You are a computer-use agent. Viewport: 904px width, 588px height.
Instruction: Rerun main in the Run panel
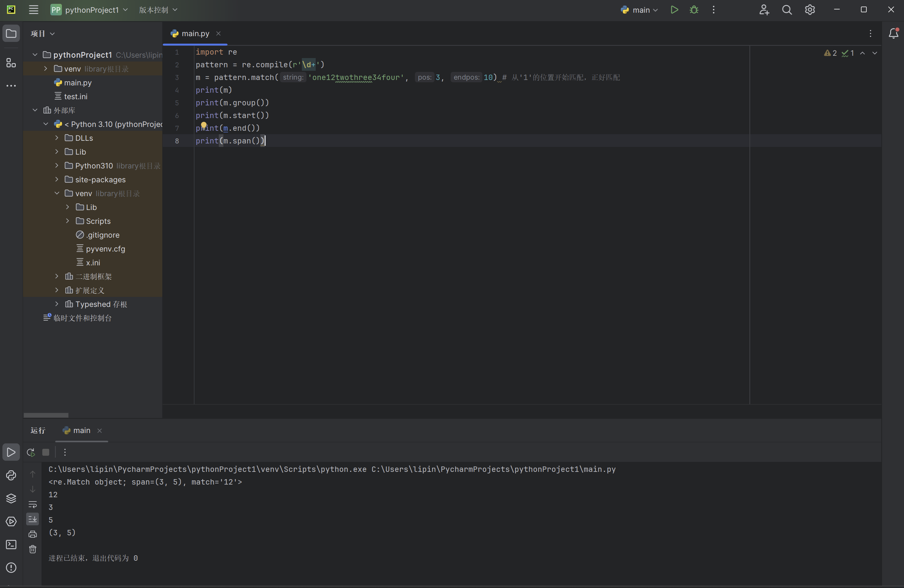pos(31,452)
